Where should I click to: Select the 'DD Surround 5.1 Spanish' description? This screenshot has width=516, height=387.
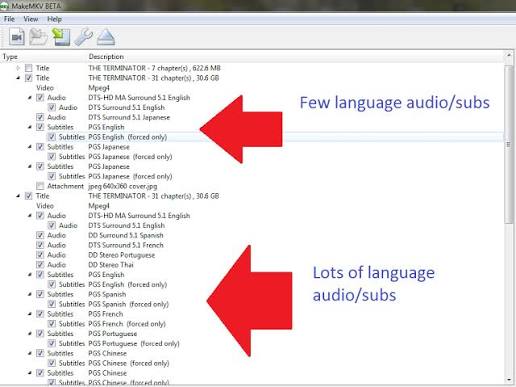(x=126, y=235)
